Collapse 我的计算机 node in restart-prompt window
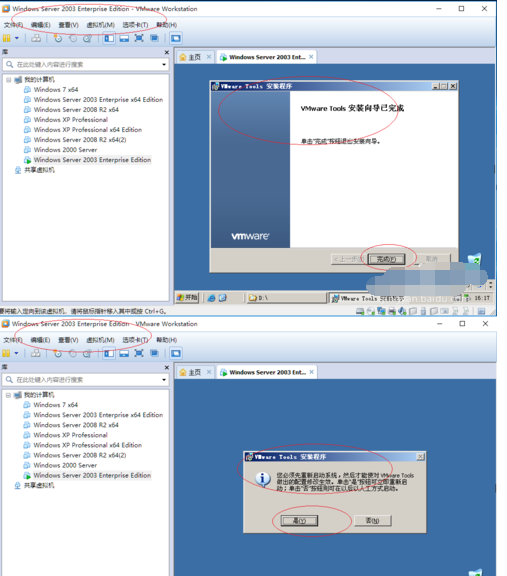The height and width of the screenshot is (576, 507). point(8,395)
